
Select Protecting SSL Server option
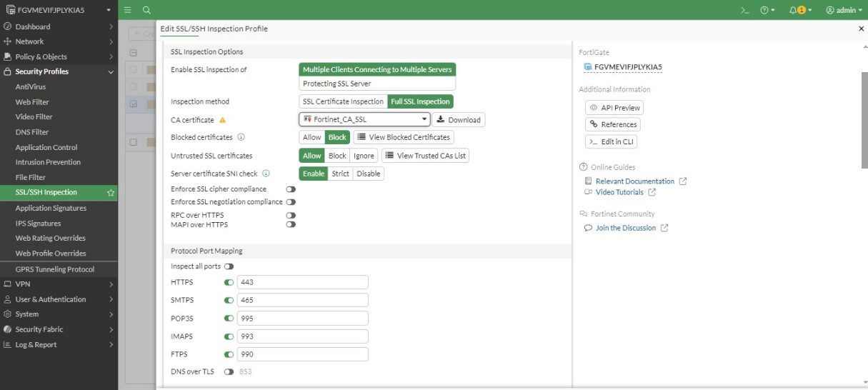pos(377,84)
